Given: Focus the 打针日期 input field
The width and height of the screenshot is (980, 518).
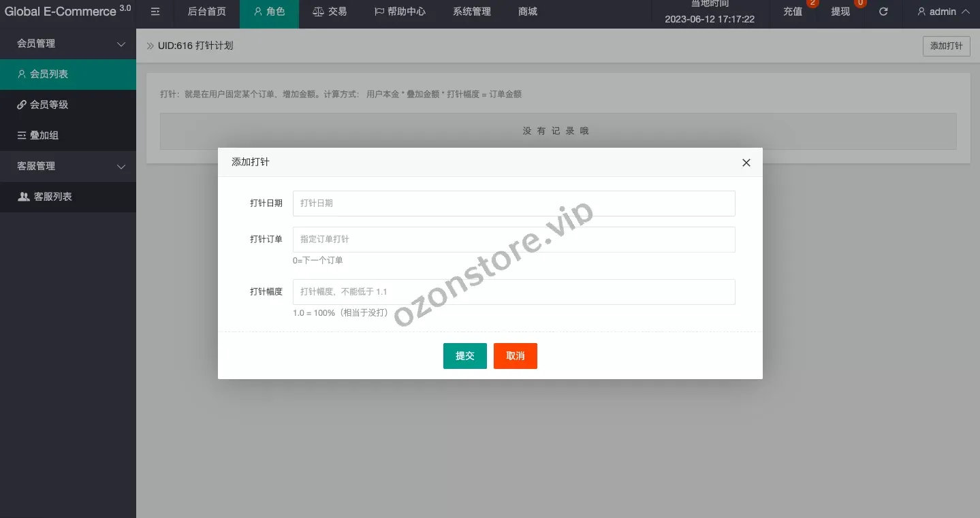Looking at the screenshot, I should coord(513,204).
